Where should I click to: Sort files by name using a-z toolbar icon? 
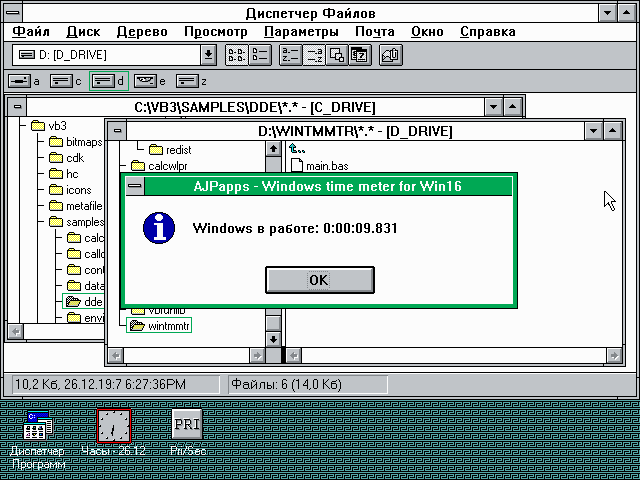click(291, 55)
